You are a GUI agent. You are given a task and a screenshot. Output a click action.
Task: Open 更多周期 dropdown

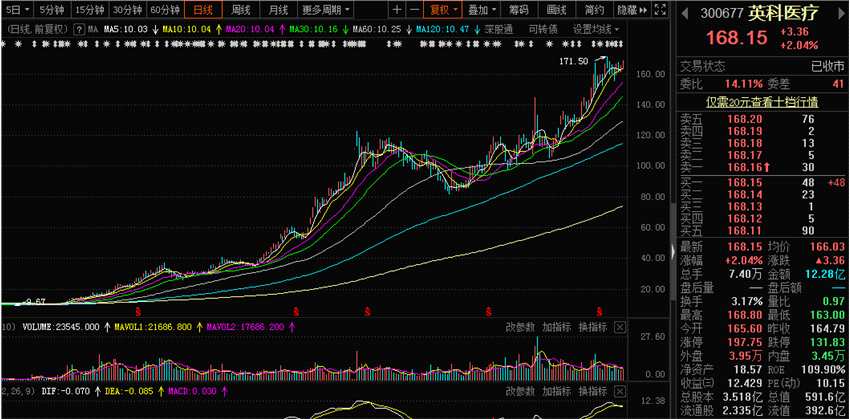(x=326, y=9)
